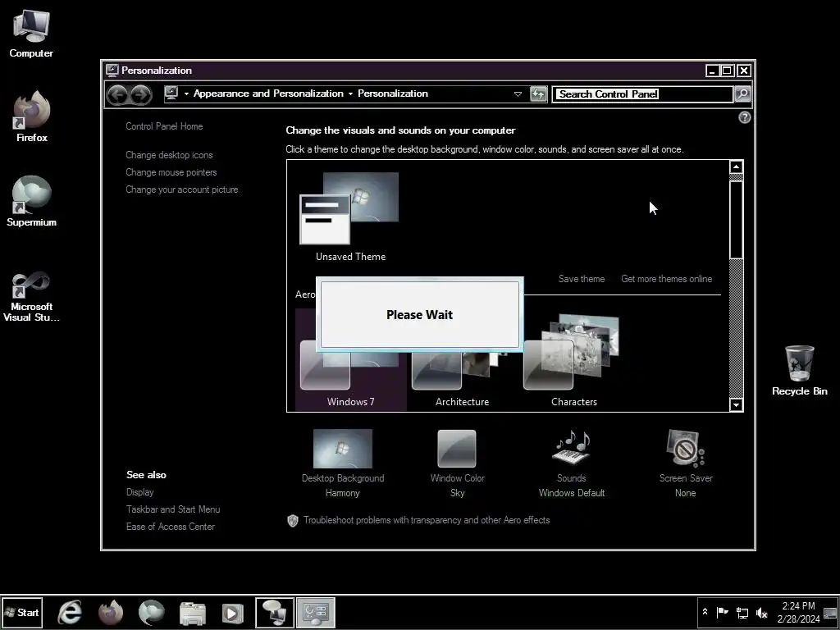Open Change your account picture link

[x=181, y=189]
